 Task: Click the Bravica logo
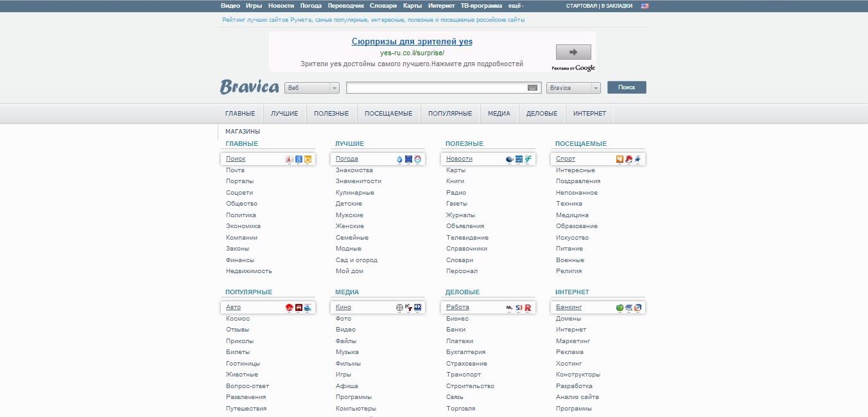(249, 87)
